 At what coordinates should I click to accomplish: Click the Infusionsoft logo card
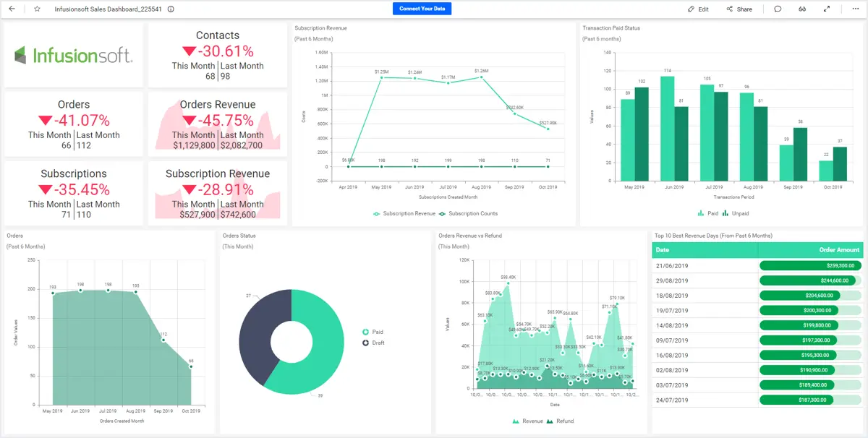click(73, 55)
